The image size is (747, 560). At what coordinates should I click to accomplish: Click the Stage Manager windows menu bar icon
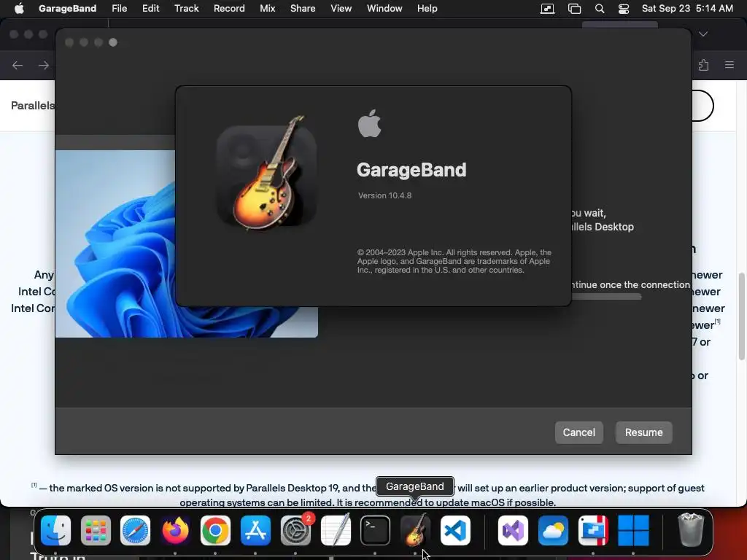pos(575,9)
